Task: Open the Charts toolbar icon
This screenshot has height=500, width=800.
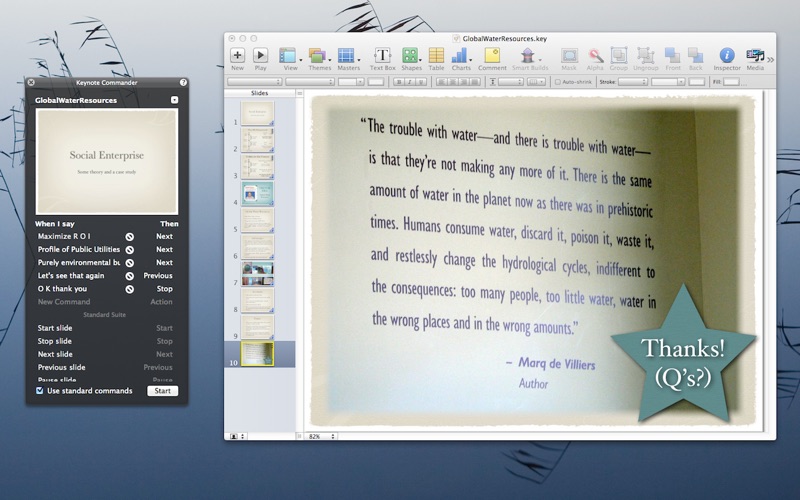Action: pos(460,55)
